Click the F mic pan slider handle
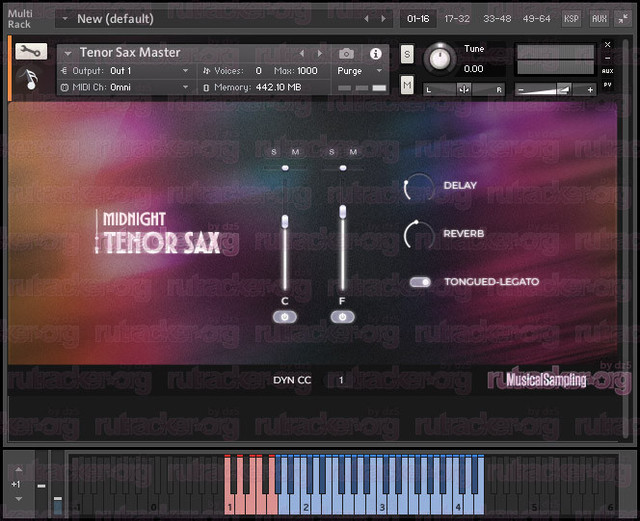Viewport: 640px width, 521px height. tap(343, 168)
